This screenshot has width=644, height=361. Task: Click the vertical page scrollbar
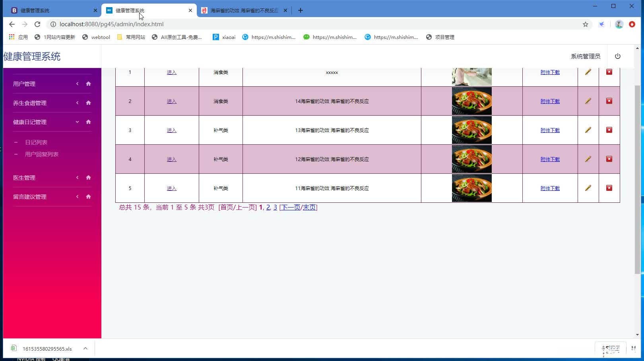[638, 179]
